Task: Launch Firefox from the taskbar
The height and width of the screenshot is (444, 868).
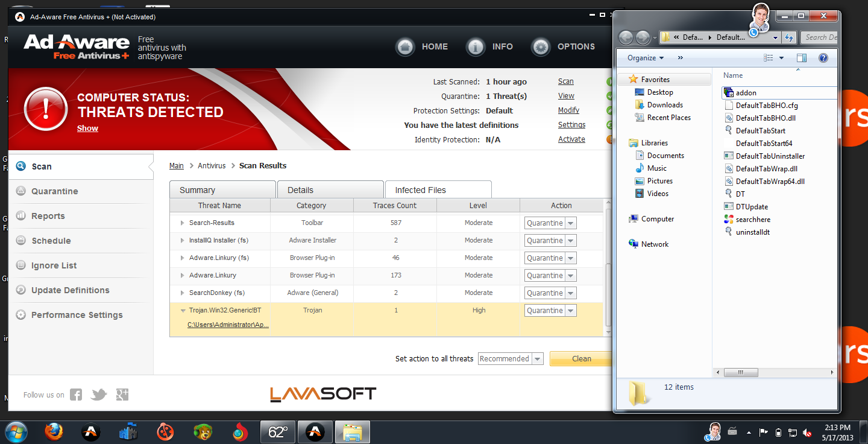Action: pyautogui.click(x=53, y=432)
